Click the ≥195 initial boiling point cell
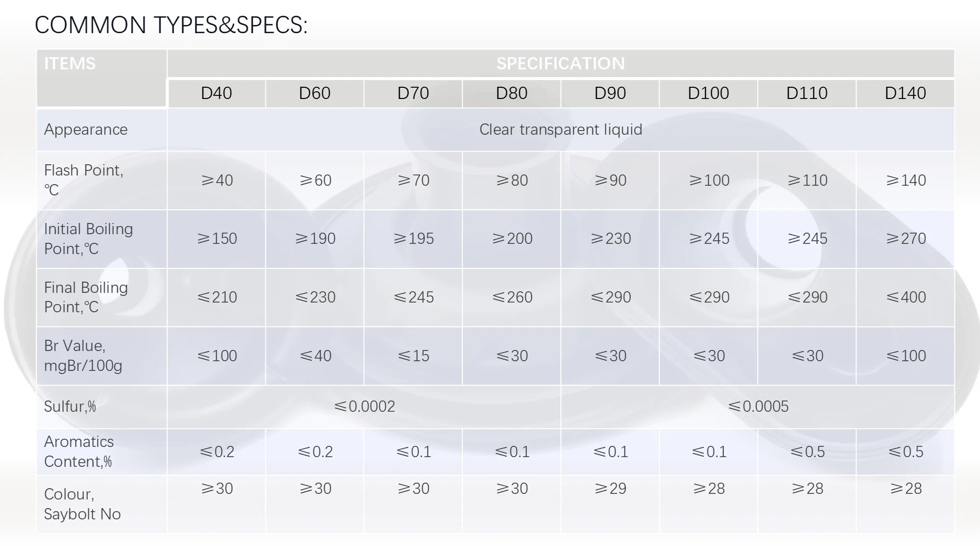 click(x=413, y=239)
